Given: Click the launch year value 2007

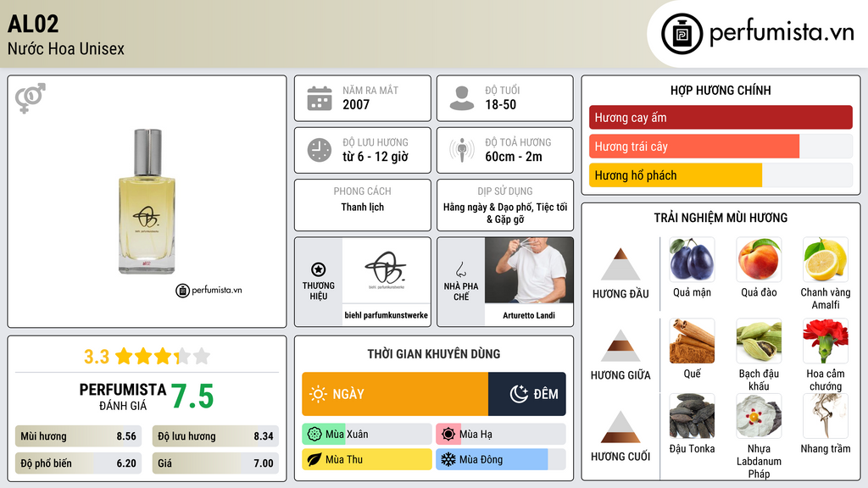Looking at the screenshot, I should 356,104.
